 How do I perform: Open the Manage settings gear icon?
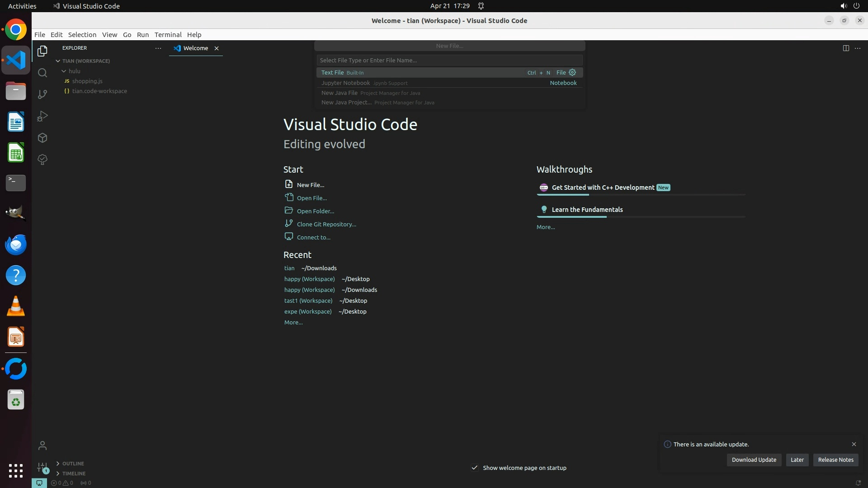click(42, 467)
